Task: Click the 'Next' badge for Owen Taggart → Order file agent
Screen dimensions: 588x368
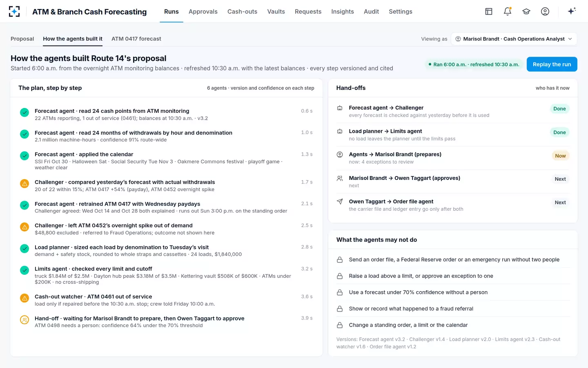Action: click(560, 202)
